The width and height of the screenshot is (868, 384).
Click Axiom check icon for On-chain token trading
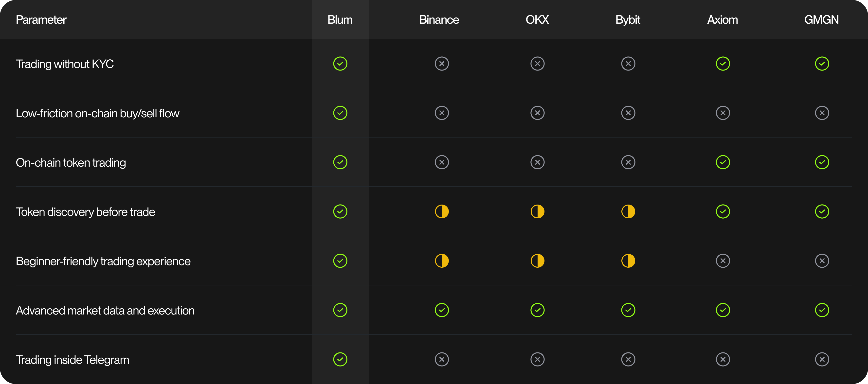pos(723,162)
